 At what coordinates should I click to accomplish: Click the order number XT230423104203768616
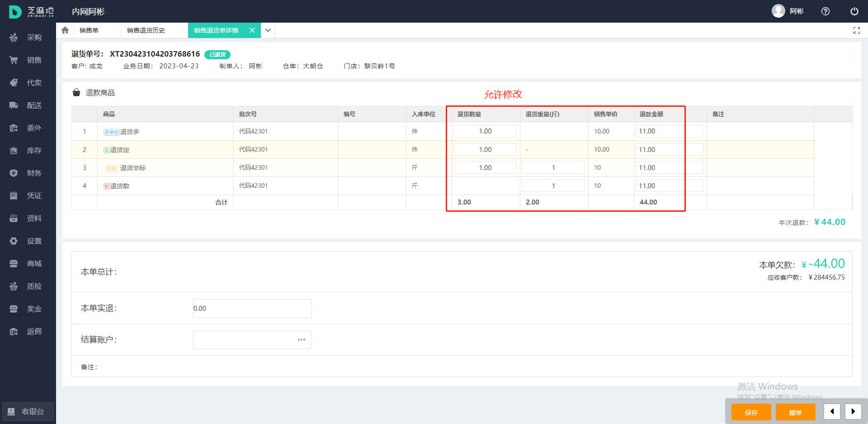[155, 54]
